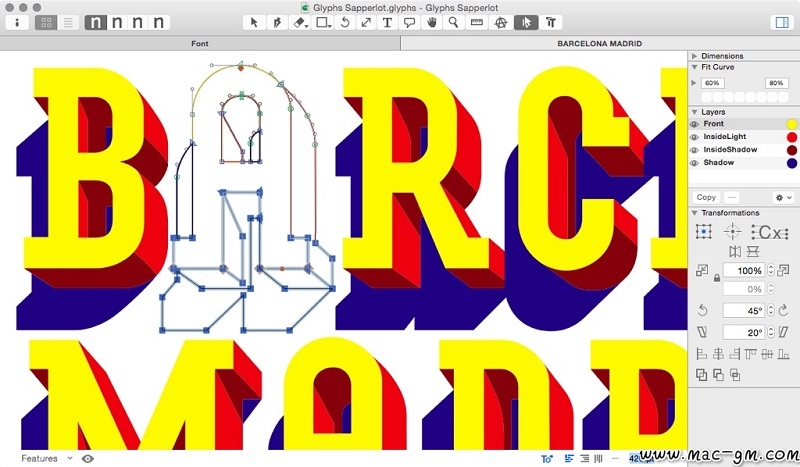The width and height of the screenshot is (800, 467).
Task: Toggle the preview eye at bottom left
Action: coord(87,458)
